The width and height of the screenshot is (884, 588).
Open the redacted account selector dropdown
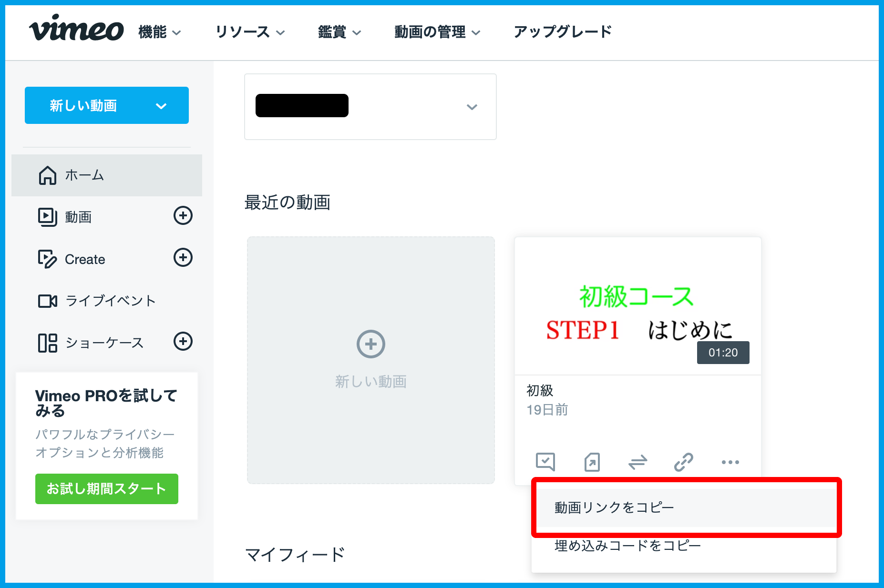click(370, 107)
